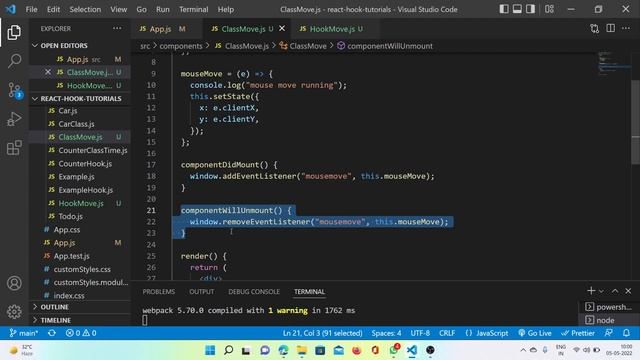Open CounterHook.js in the file tree
The image size is (640, 360).
[x=85, y=164]
